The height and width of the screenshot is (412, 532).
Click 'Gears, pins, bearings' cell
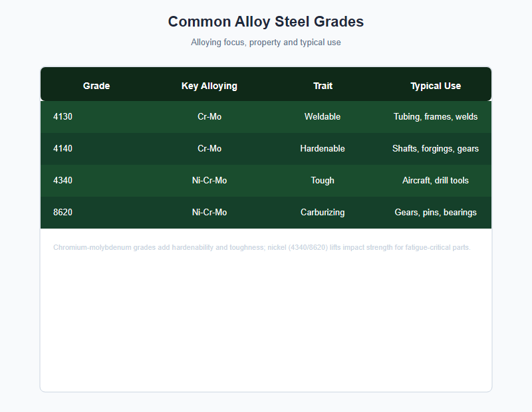(x=436, y=212)
